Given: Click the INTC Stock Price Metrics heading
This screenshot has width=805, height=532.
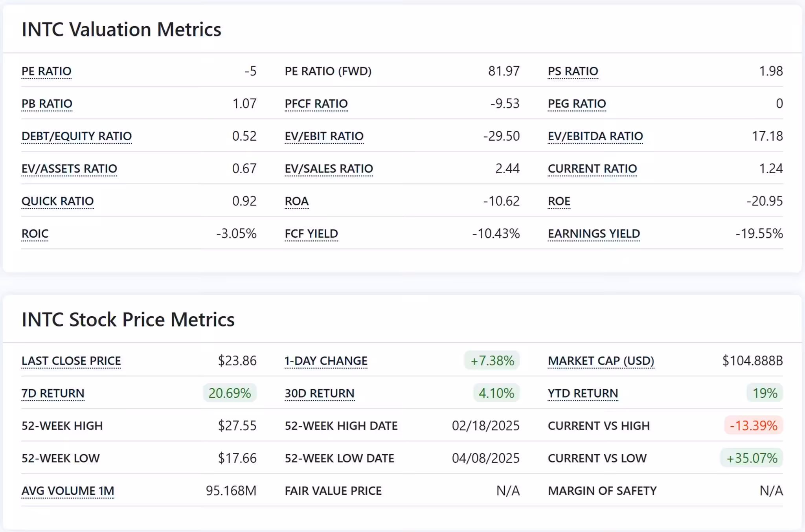Looking at the screenshot, I should (128, 319).
